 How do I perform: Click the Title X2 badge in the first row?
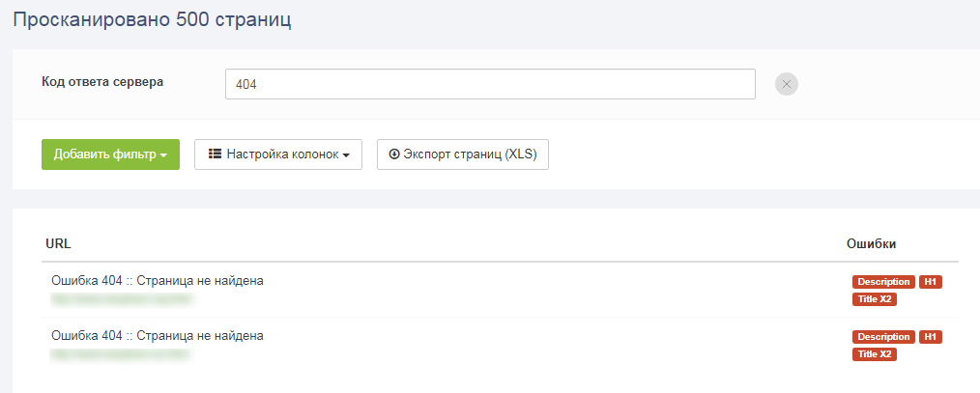(874, 299)
